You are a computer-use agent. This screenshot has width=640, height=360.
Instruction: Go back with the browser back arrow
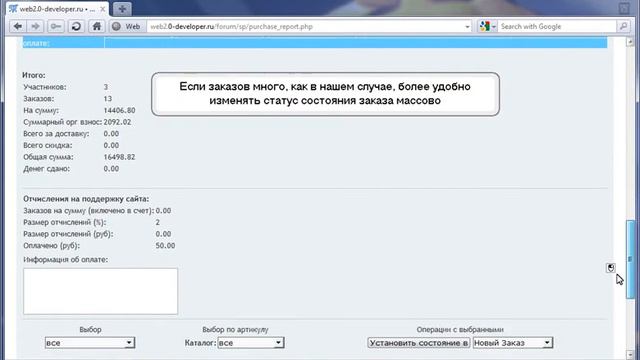(18, 27)
